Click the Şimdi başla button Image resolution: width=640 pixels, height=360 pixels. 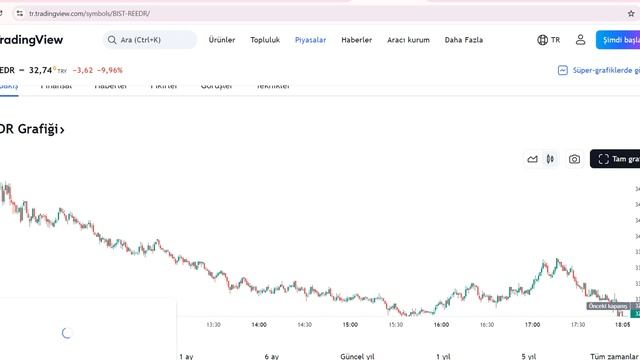[618, 40]
